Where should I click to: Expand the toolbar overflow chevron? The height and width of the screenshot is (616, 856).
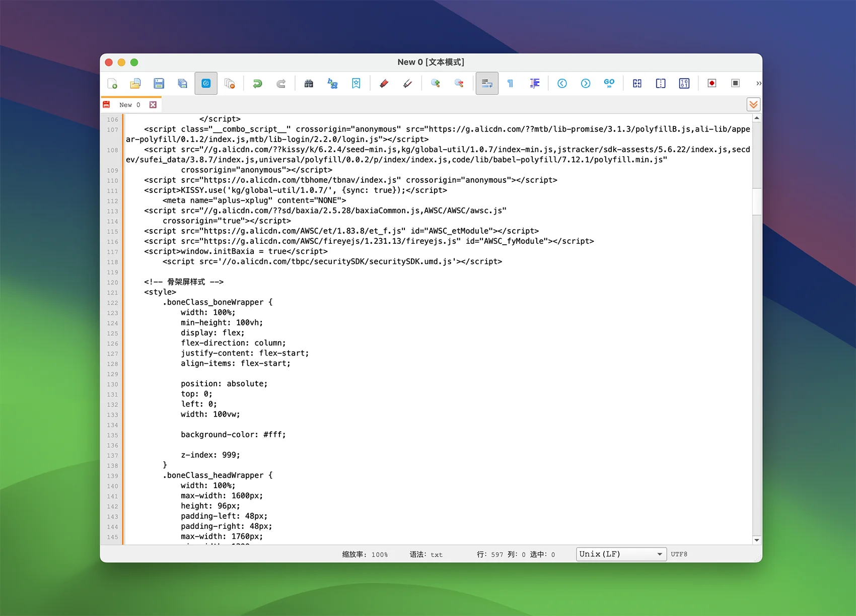(758, 84)
